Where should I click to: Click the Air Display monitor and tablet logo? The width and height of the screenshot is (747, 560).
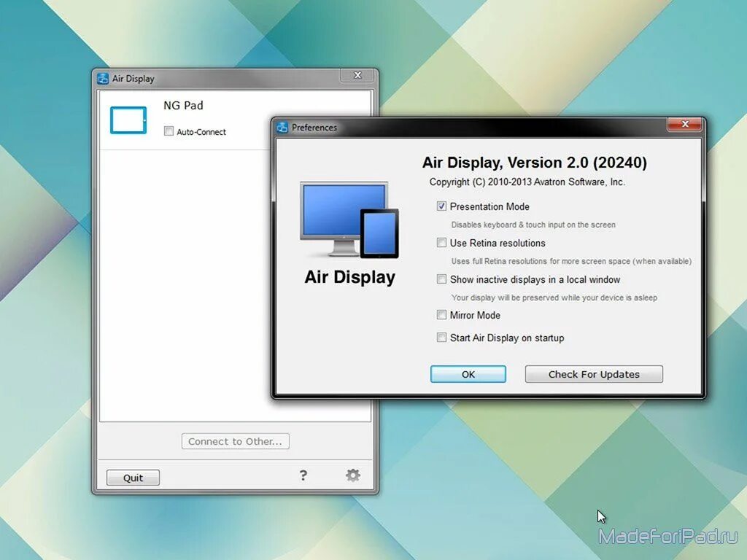click(349, 220)
